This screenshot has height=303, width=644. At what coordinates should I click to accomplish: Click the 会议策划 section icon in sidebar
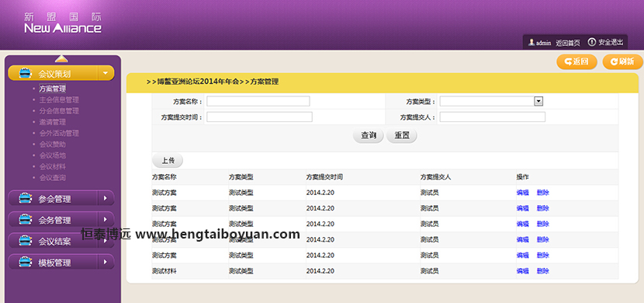[26, 74]
